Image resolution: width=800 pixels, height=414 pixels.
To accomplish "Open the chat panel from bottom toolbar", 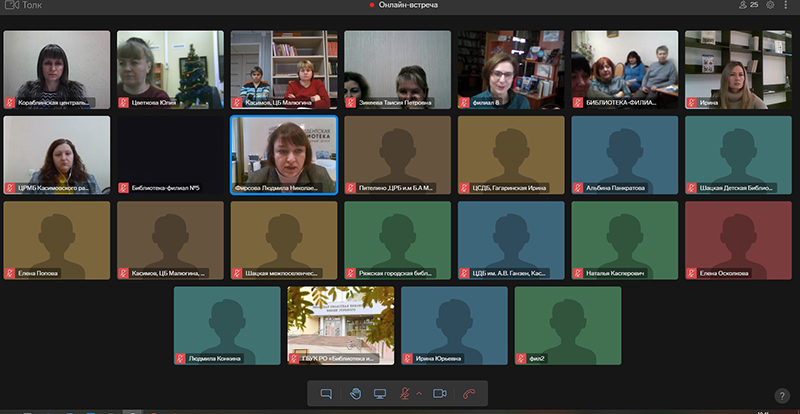I will point(326,394).
